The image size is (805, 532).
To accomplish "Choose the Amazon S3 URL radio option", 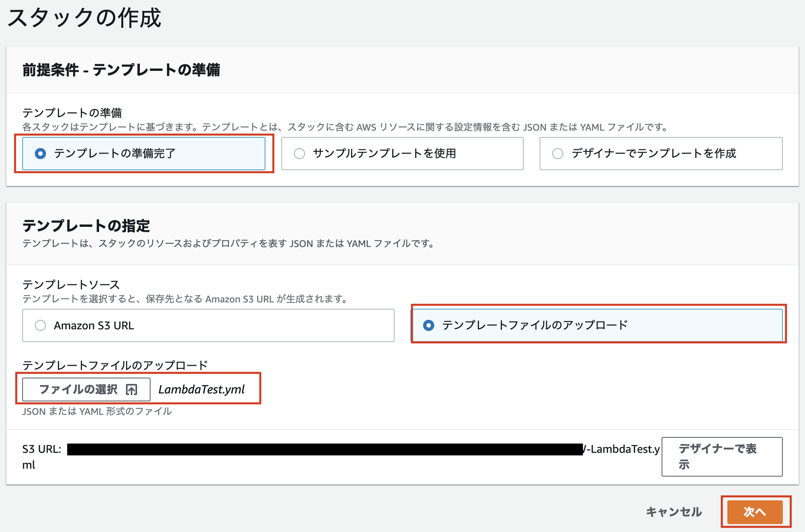I will [40, 325].
